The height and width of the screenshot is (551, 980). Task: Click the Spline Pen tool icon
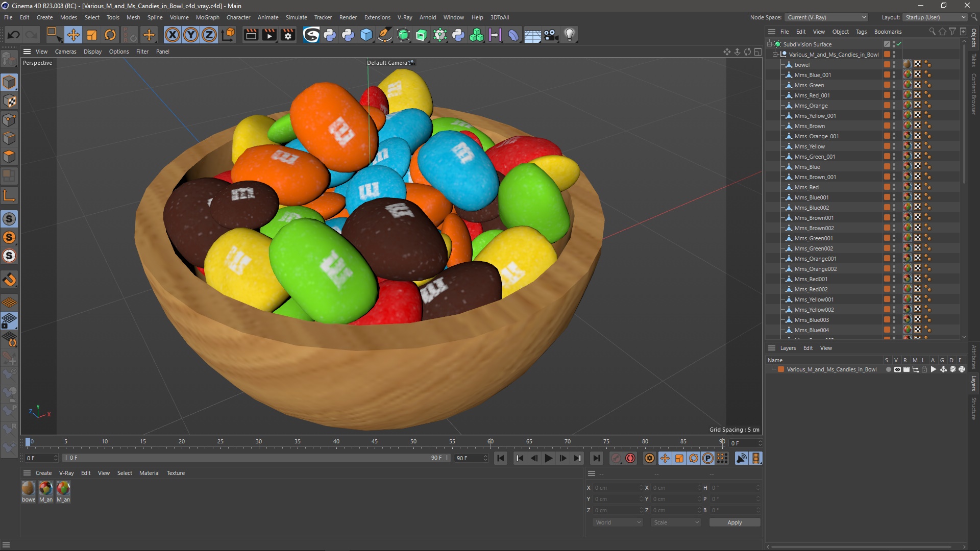[x=385, y=35]
